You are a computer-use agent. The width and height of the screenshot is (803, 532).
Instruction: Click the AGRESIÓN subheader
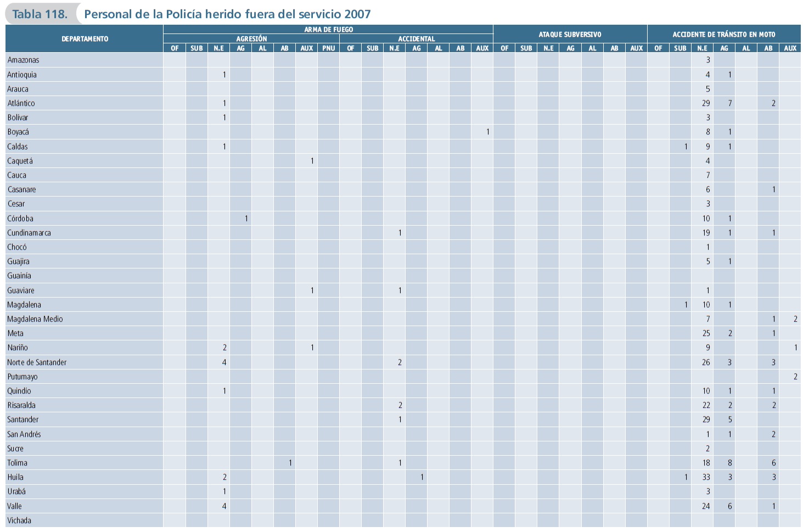[251, 39]
